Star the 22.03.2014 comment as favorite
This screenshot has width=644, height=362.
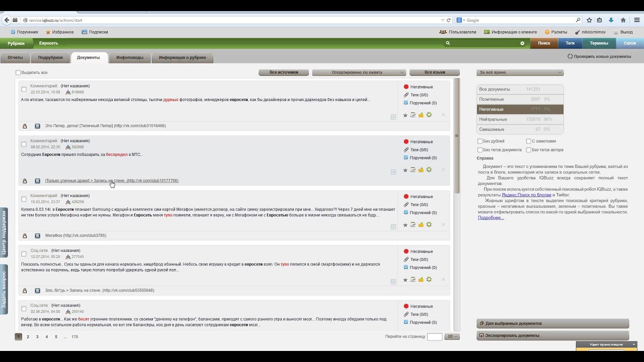405,115
